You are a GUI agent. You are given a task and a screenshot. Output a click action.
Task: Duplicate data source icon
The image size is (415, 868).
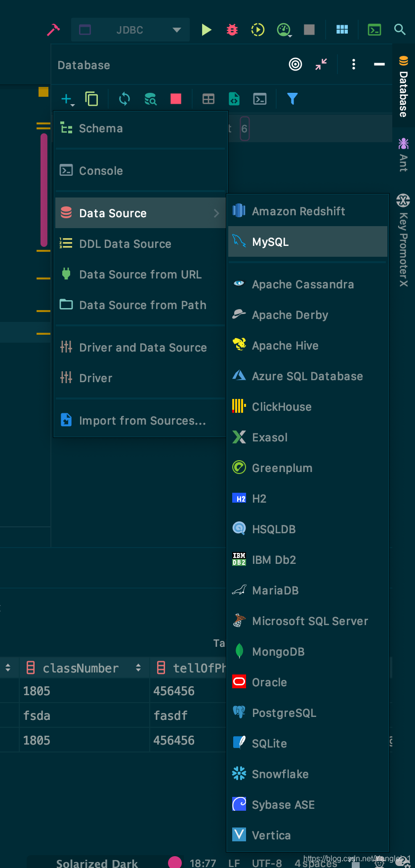(x=92, y=99)
